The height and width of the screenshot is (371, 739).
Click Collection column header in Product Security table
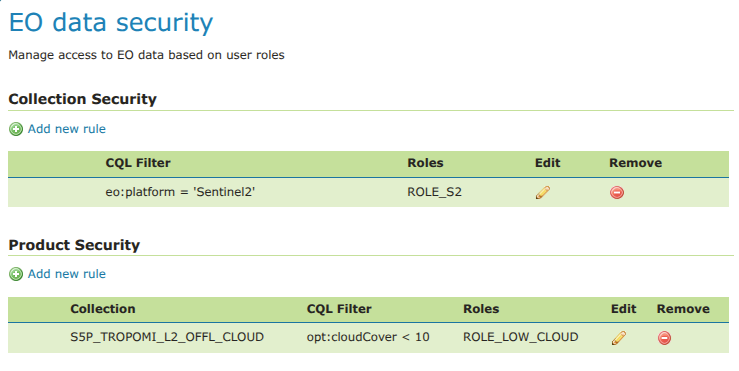[x=103, y=309]
